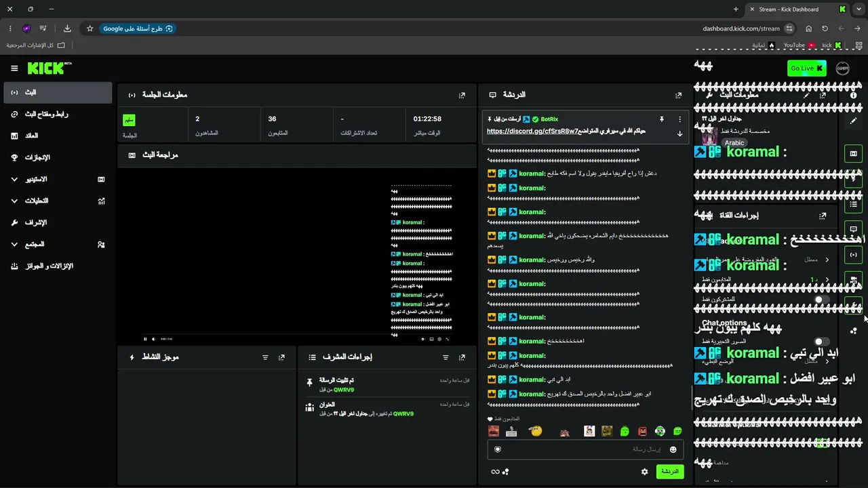Open filter in إجراءات المشرف moderator actions panel

[x=446, y=357]
